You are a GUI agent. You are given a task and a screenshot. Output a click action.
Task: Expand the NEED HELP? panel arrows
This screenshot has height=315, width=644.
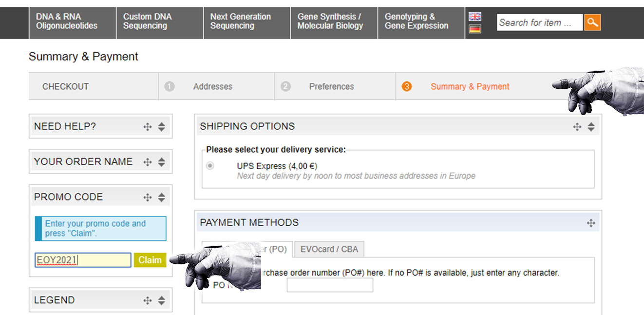coord(162,127)
